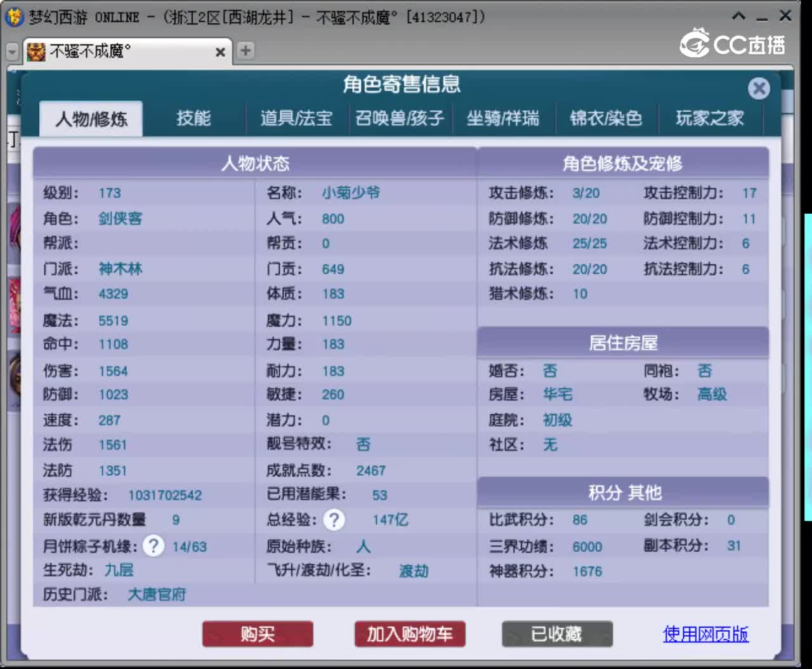Click the 已收藏 button
The height and width of the screenshot is (669, 812).
(557, 634)
